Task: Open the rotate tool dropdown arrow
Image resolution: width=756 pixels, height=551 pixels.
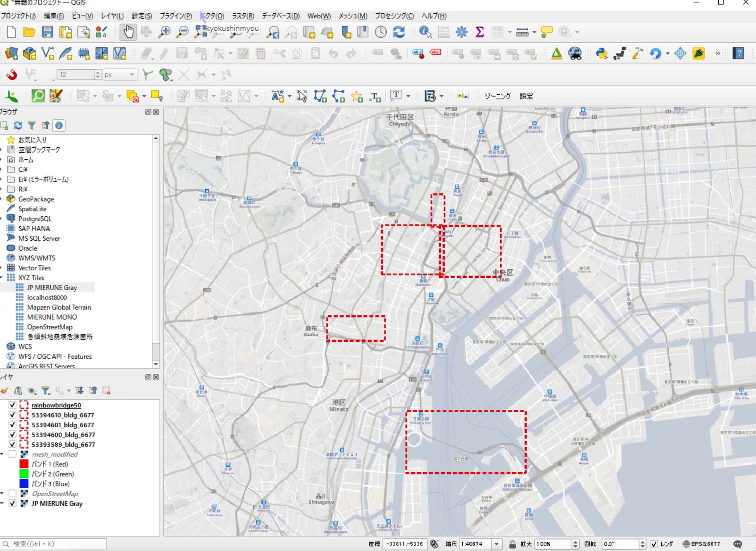Action: 668,53
